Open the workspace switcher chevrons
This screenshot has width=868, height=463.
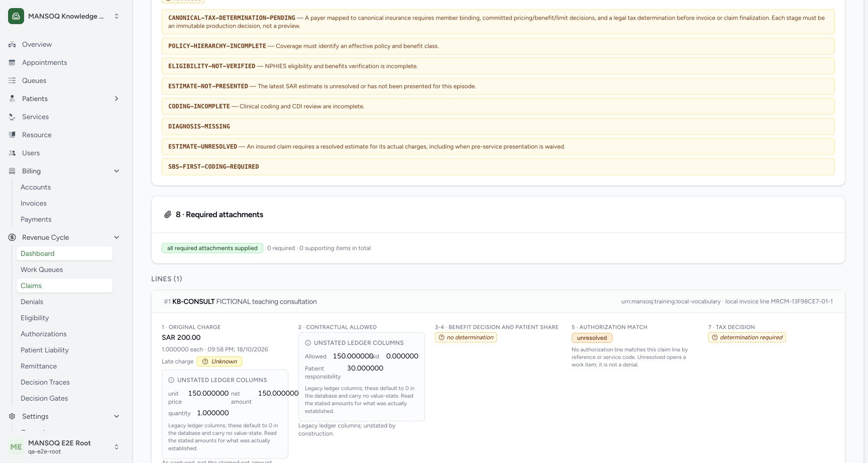117,16
